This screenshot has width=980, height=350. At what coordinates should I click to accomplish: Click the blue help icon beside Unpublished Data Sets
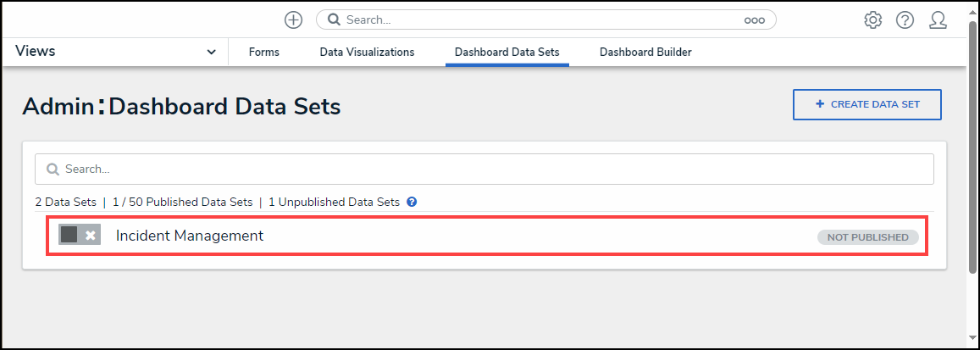click(412, 202)
